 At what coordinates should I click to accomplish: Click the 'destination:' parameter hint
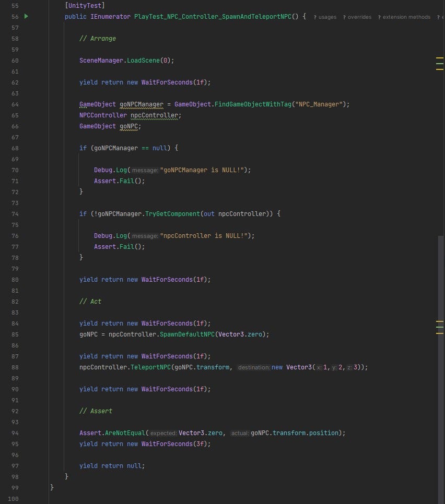(x=253, y=367)
